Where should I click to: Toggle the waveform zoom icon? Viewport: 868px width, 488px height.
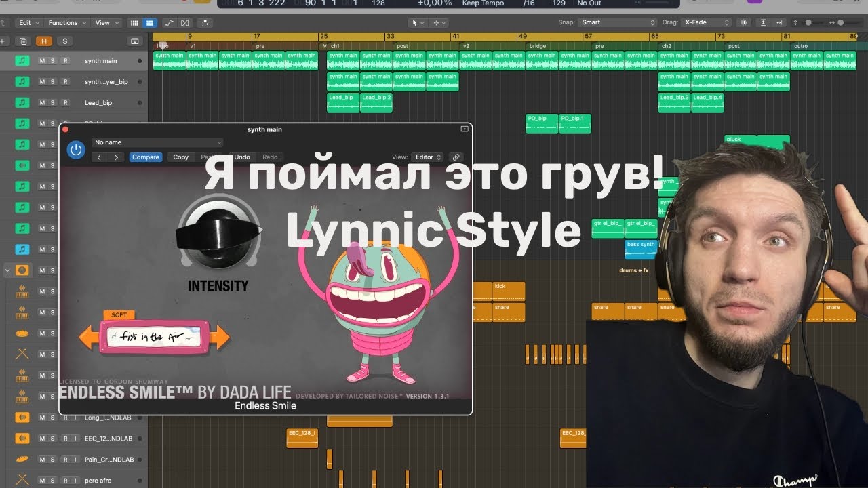[x=745, y=22]
